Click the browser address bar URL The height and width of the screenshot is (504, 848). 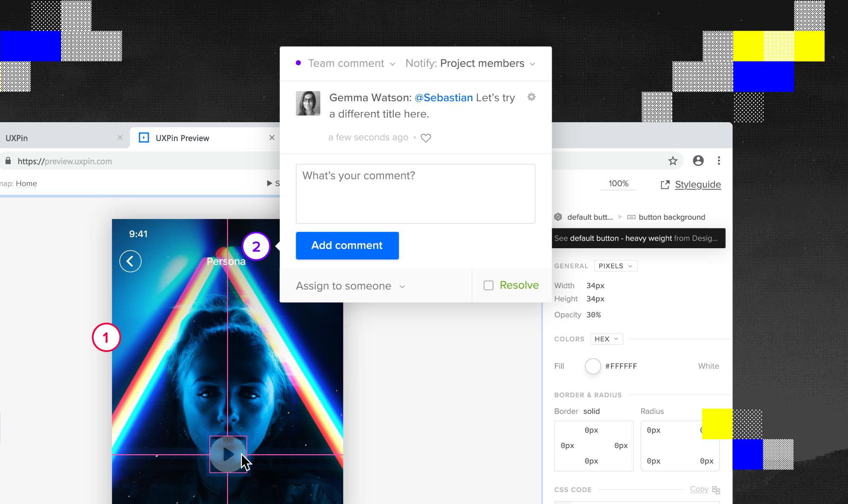click(65, 161)
